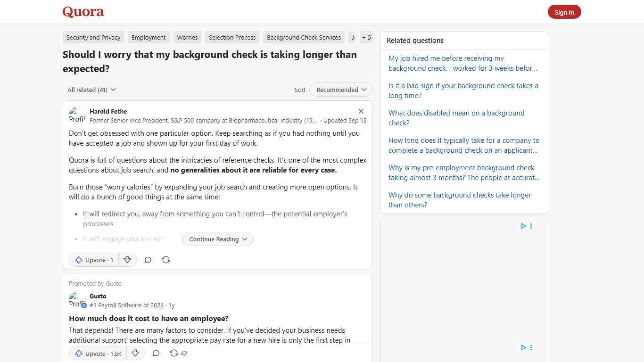Screen dimensions: 644x362
Task: Click the Sign In button
Action: click(x=564, y=12)
